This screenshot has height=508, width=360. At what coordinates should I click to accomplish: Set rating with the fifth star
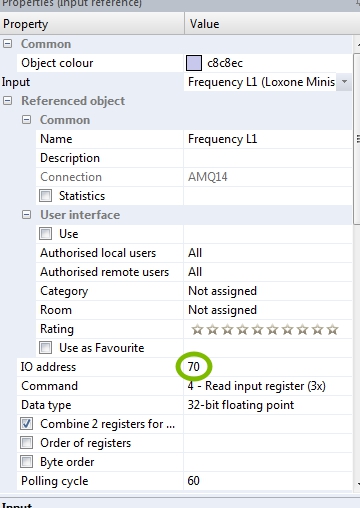(257, 330)
